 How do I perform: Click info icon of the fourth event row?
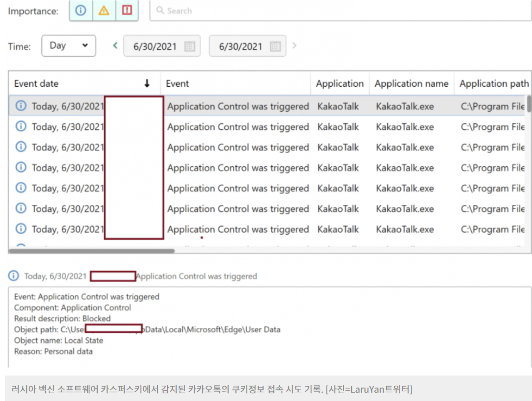click(21, 167)
